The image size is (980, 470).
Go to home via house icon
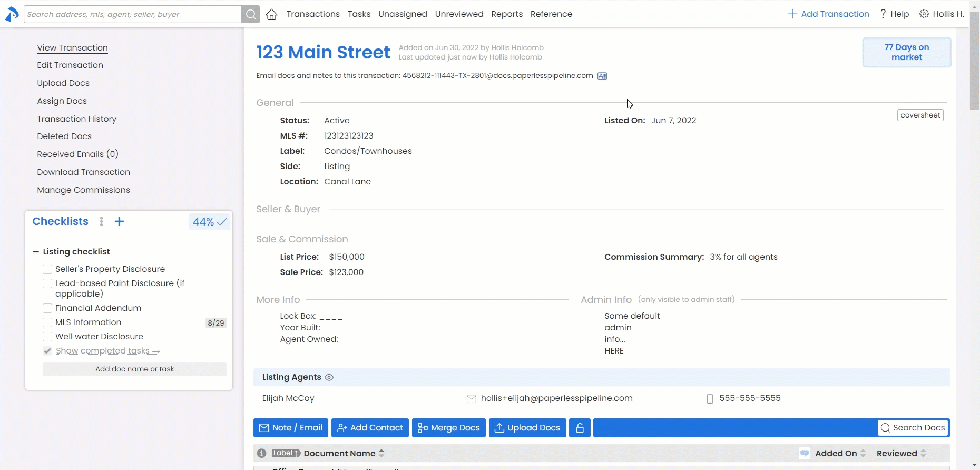click(272, 14)
